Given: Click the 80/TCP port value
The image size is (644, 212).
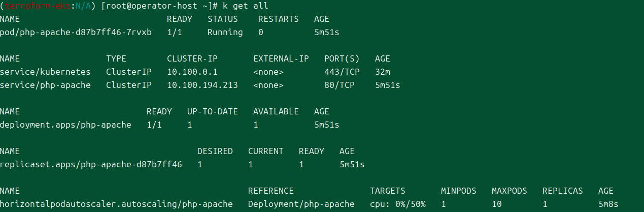Looking at the screenshot, I should point(340,85).
